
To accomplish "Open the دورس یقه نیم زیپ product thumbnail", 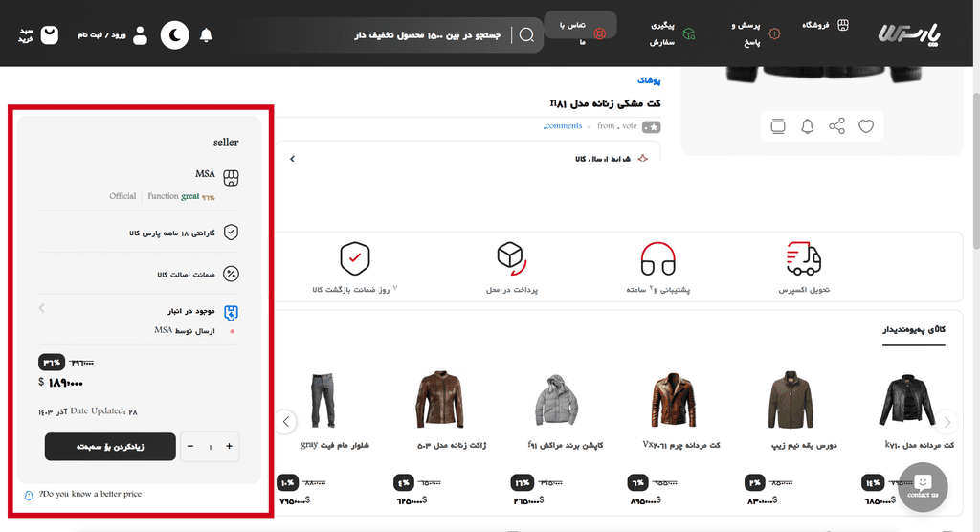I will click(x=791, y=401).
